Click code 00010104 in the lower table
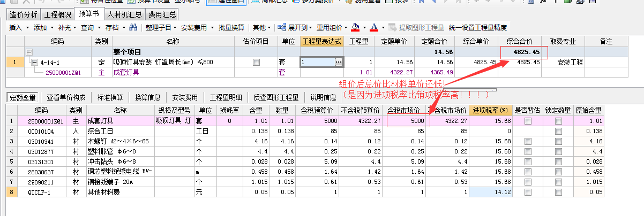The height and width of the screenshot is (216, 644). [41, 132]
